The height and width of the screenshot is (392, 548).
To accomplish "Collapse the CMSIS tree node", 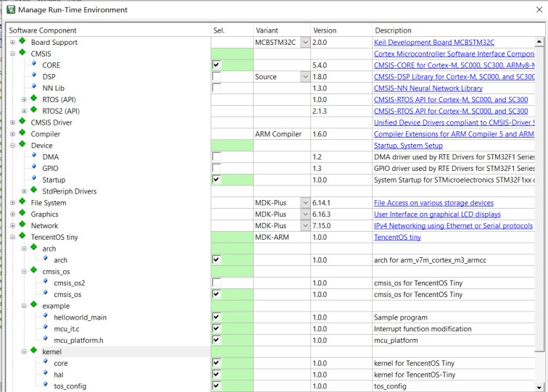I will click(x=12, y=54).
